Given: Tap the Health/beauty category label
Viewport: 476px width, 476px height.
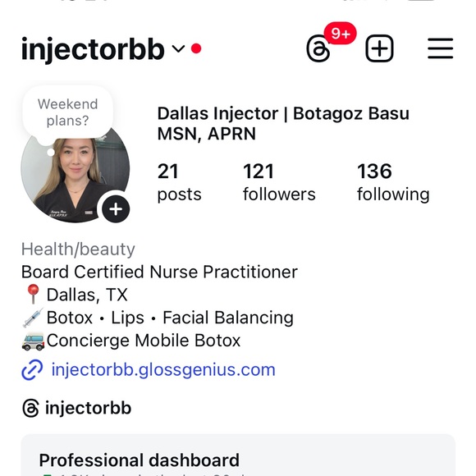Looking at the screenshot, I should (x=78, y=249).
